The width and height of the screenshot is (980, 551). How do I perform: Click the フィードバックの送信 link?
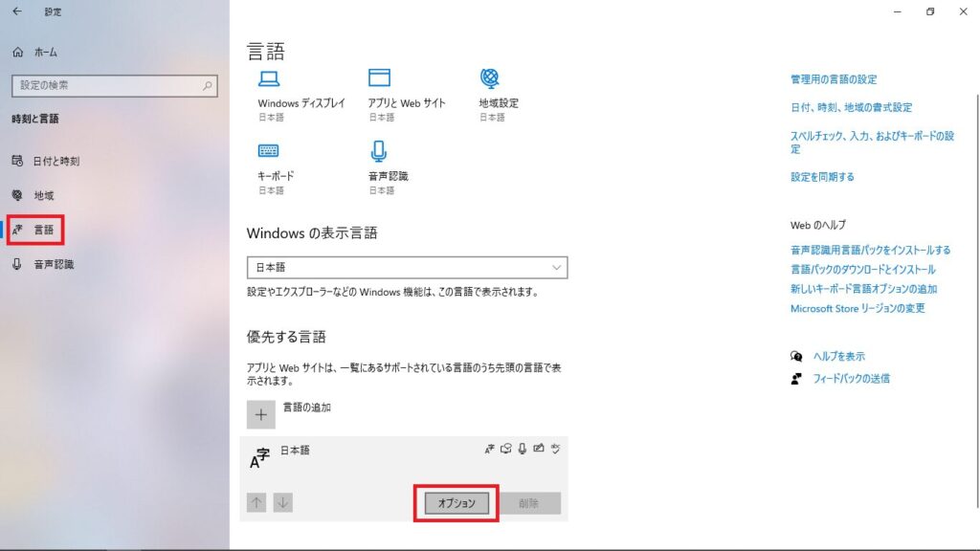[851, 378]
